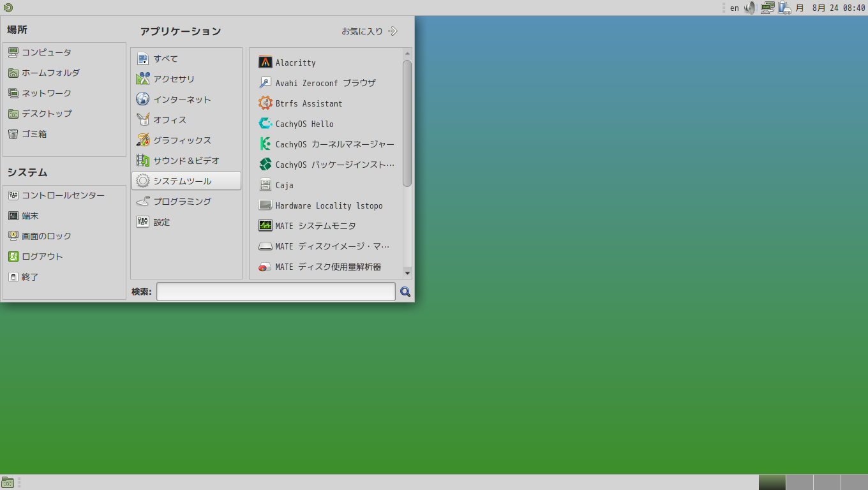
Task: Select the すべて category
Action: tap(186, 59)
